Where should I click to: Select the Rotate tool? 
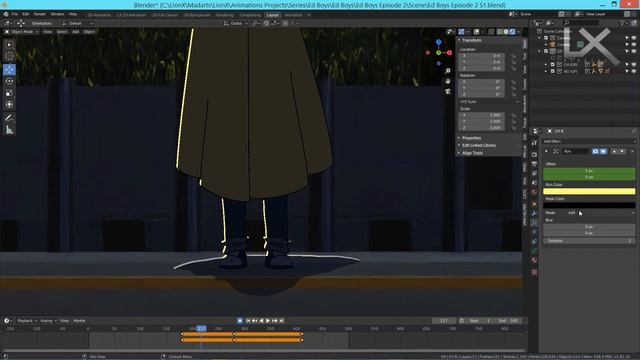9,81
